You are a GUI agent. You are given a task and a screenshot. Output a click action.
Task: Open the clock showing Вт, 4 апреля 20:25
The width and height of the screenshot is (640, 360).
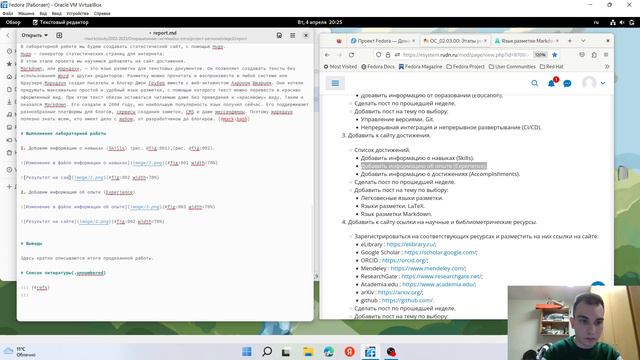tap(320, 22)
